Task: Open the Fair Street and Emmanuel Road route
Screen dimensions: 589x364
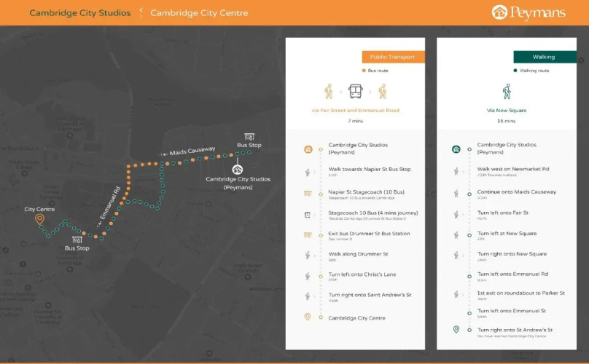Action: [355, 111]
